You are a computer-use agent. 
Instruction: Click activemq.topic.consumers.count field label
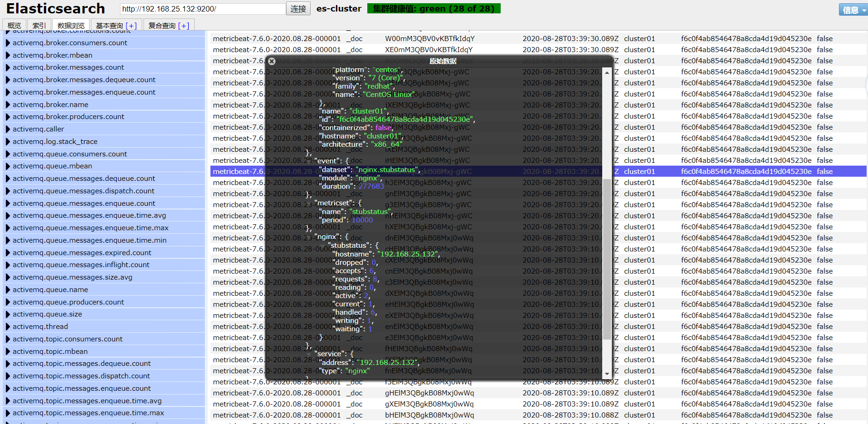pos(67,339)
